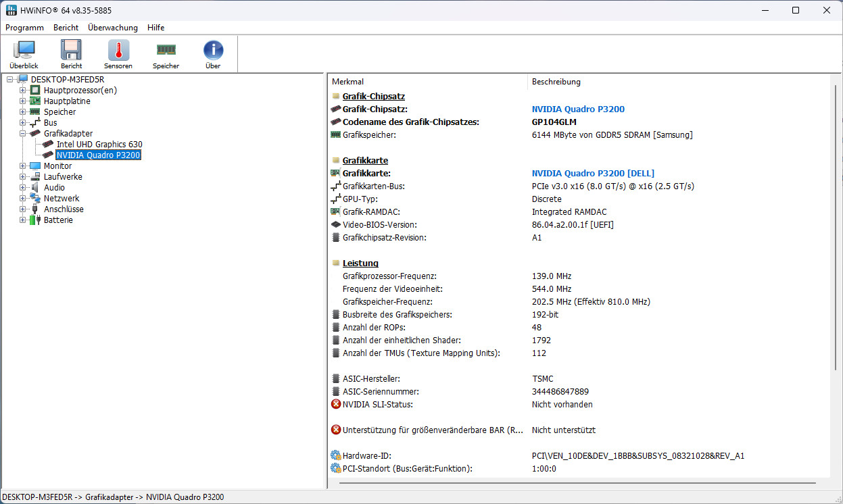Open Sensoren thermometer toolbar icon
Screen dimensions: 843x504
[x=118, y=51]
